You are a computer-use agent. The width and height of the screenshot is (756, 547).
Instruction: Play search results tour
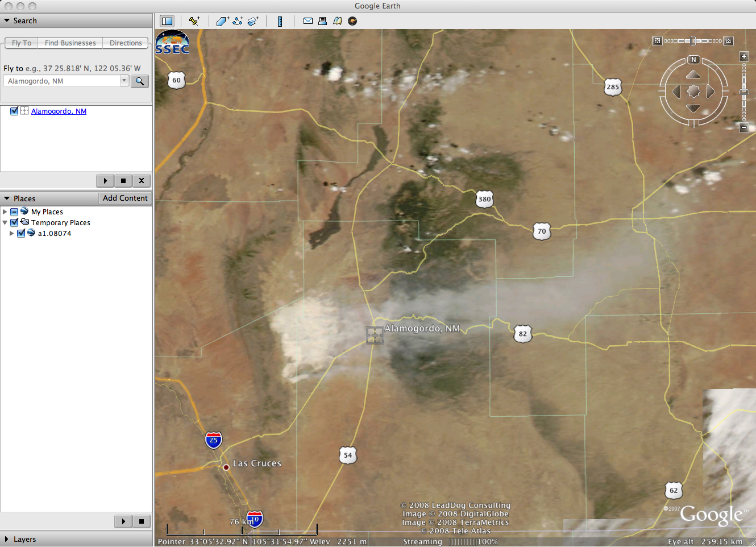coord(105,181)
